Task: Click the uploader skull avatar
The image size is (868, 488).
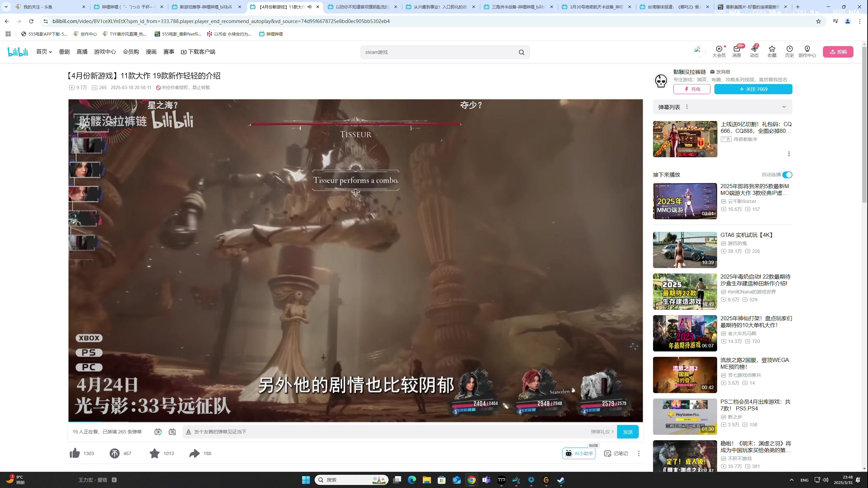Action: [x=661, y=81]
